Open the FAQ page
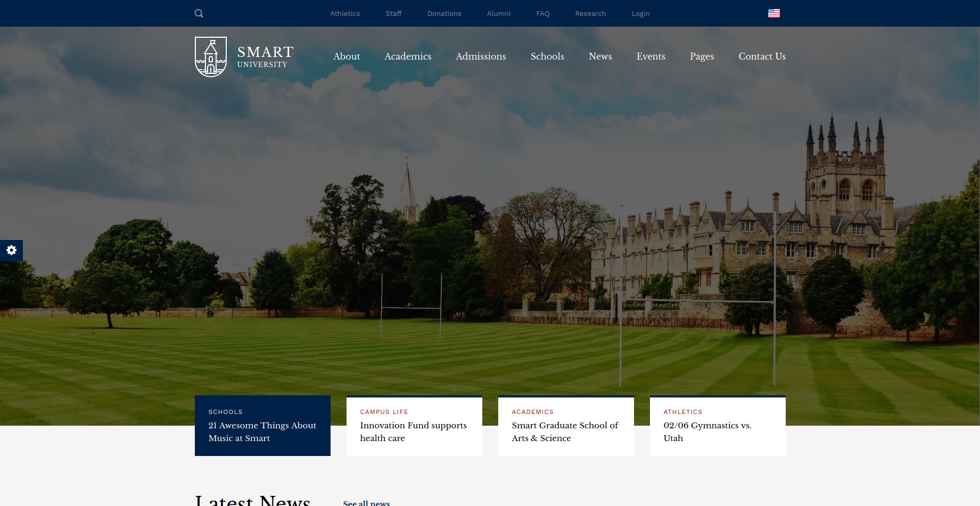Screen dimensions: 980x506 coord(542,13)
